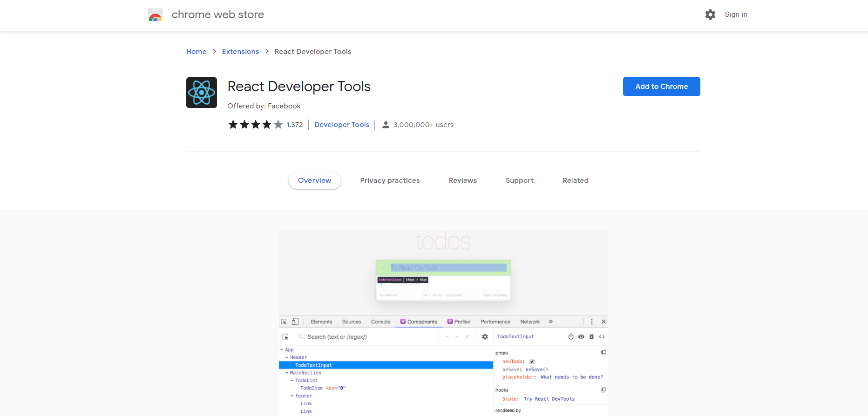Add React Developer Tools to Chrome

(661, 87)
